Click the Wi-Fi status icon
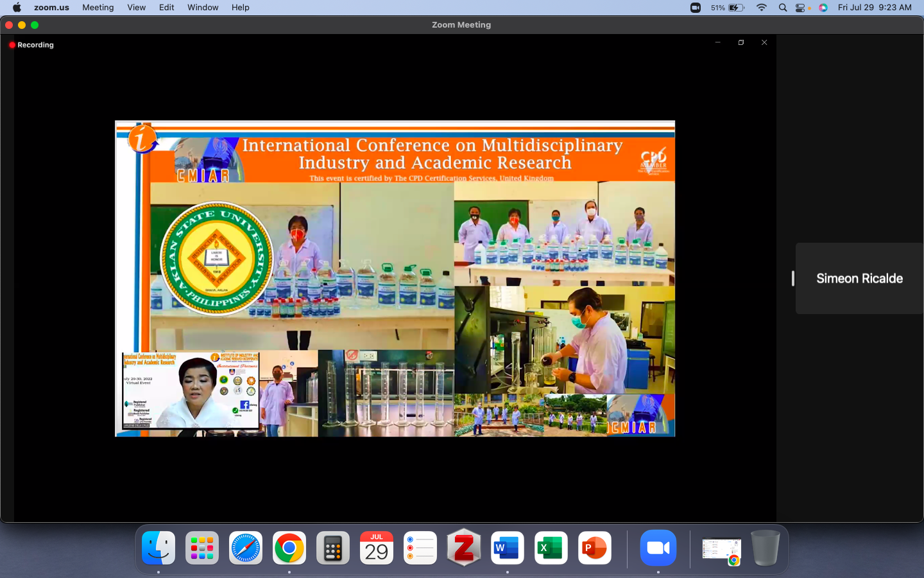Image resolution: width=924 pixels, height=578 pixels. (x=762, y=8)
